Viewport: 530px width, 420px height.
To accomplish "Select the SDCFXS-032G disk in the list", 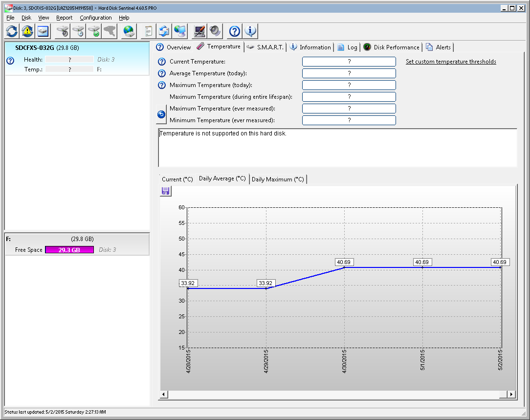I will (x=47, y=48).
